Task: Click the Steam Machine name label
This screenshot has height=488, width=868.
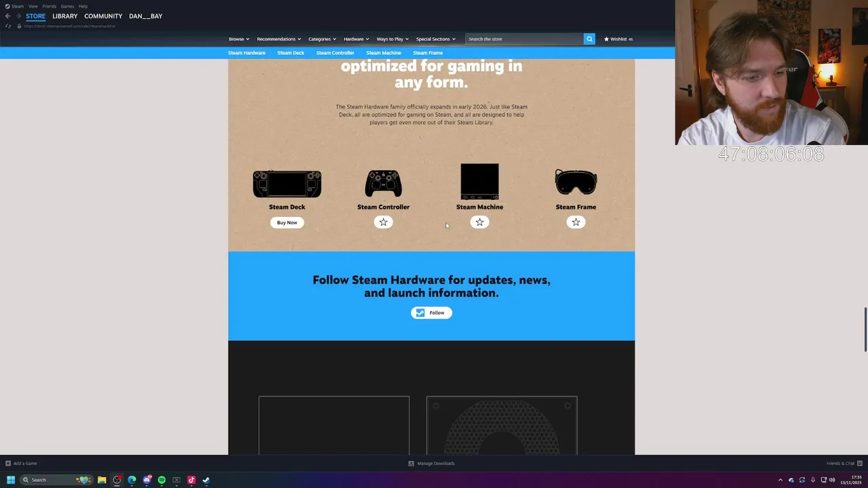Action: click(479, 207)
